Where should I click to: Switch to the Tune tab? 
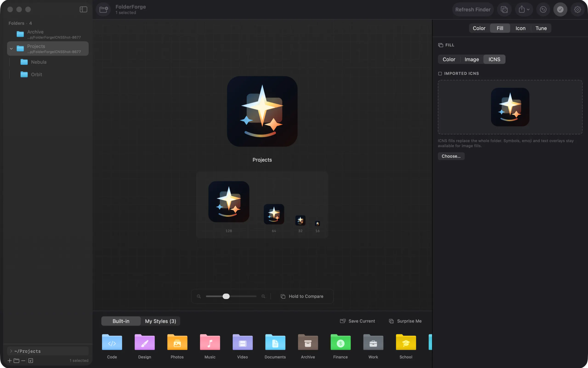point(541,28)
